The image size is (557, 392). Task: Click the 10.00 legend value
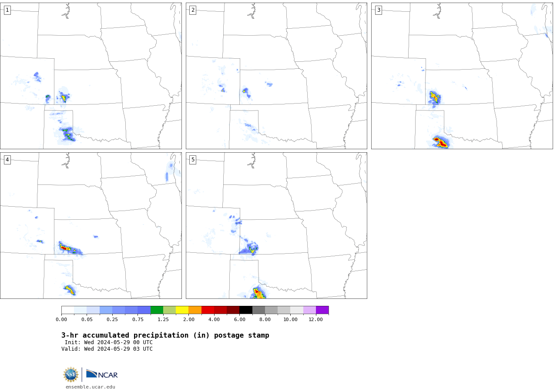coord(290,319)
